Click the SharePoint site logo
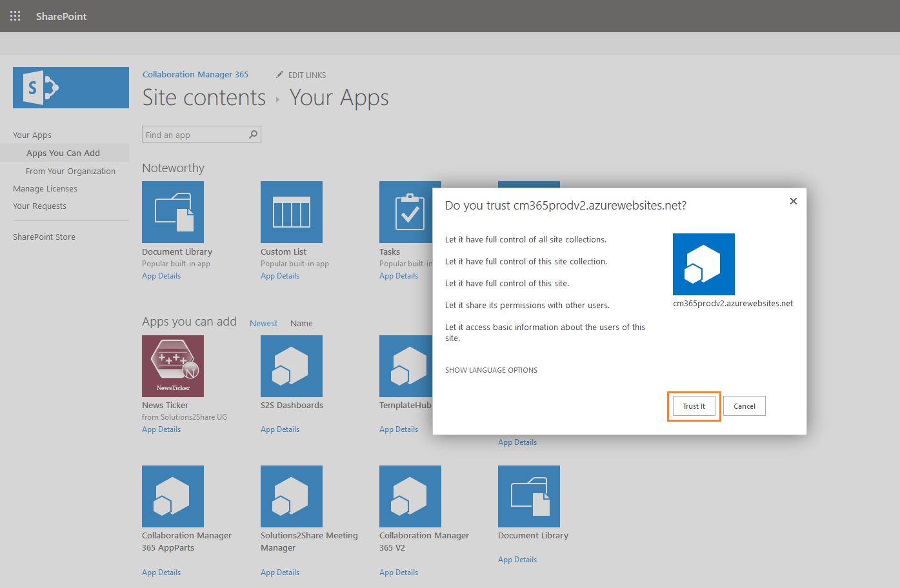The height and width of the screenshot is (588, 900). click(x=71, y=88)
